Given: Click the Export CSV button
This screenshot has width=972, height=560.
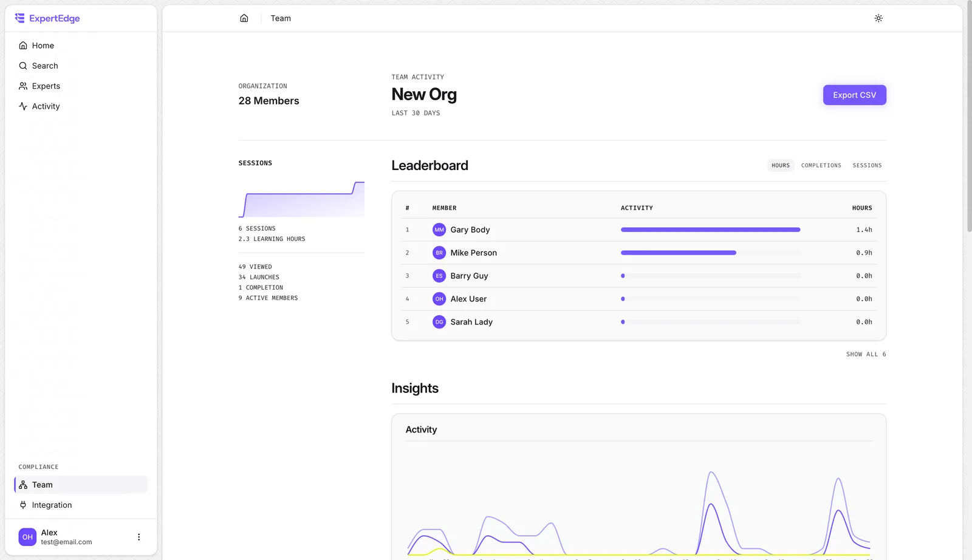Looking at the screenshot, I should 855,95.
